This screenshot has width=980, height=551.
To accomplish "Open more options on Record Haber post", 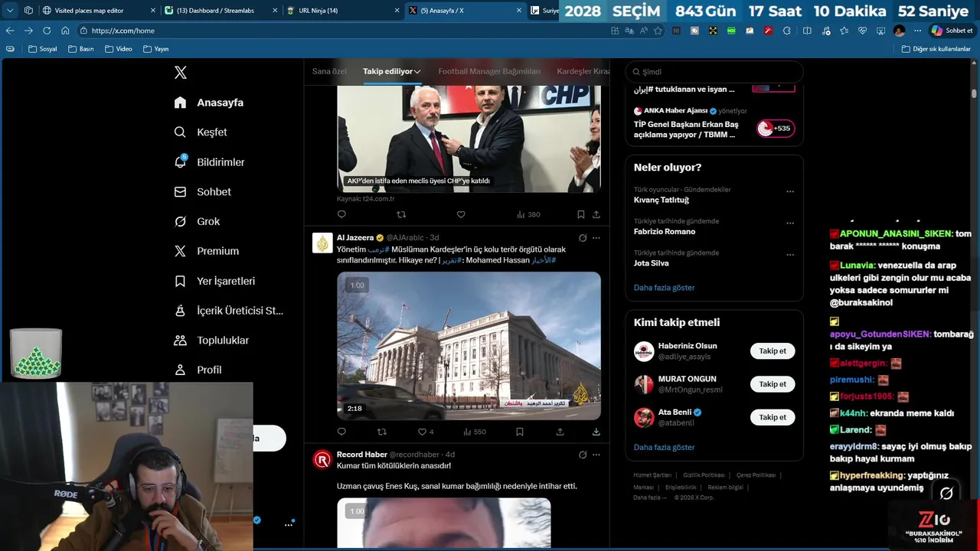I will 596,455.
